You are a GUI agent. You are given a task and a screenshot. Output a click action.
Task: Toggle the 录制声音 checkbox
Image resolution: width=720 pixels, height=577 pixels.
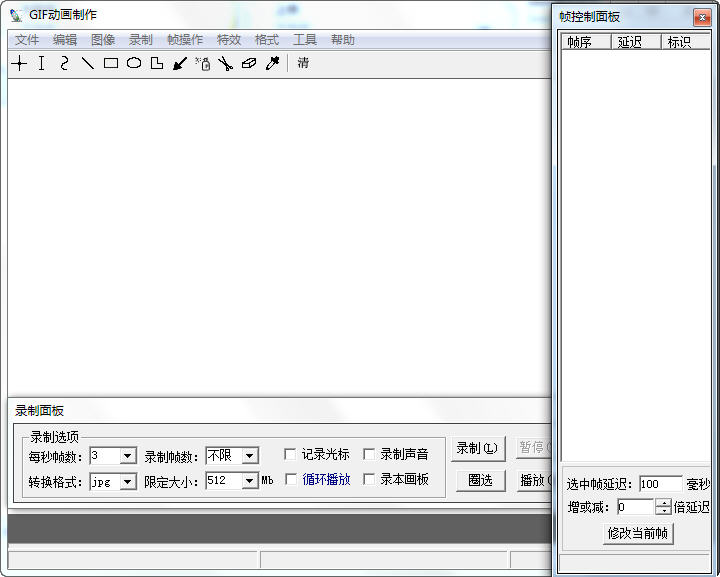click(369, 455)
